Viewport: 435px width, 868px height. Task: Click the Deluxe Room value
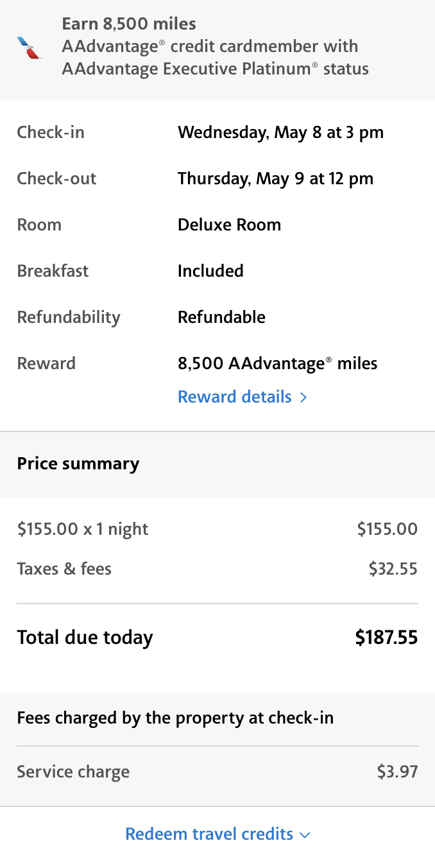(x=229, y=225)
